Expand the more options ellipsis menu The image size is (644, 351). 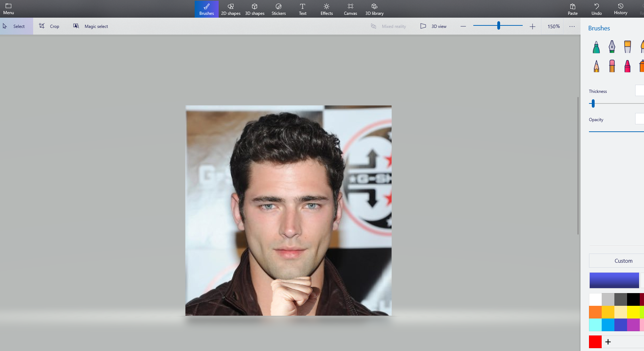tap(572, 26)
